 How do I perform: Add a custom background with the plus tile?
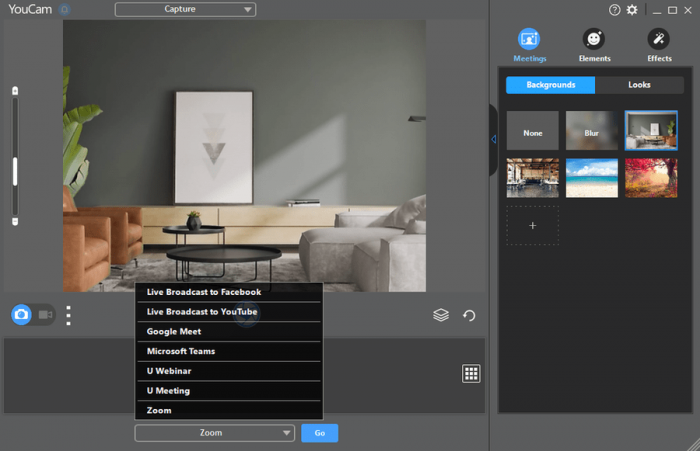[x=532, y=226]
